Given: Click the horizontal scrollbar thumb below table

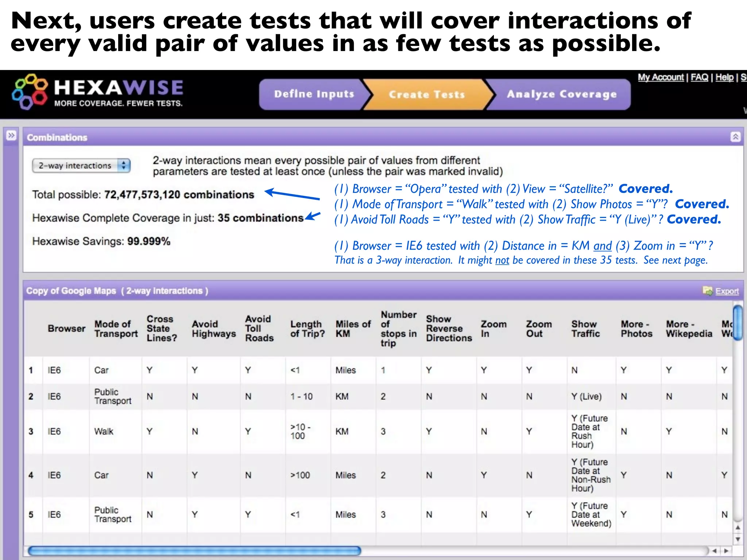Looking at the screenshot, I should point(194,551).
